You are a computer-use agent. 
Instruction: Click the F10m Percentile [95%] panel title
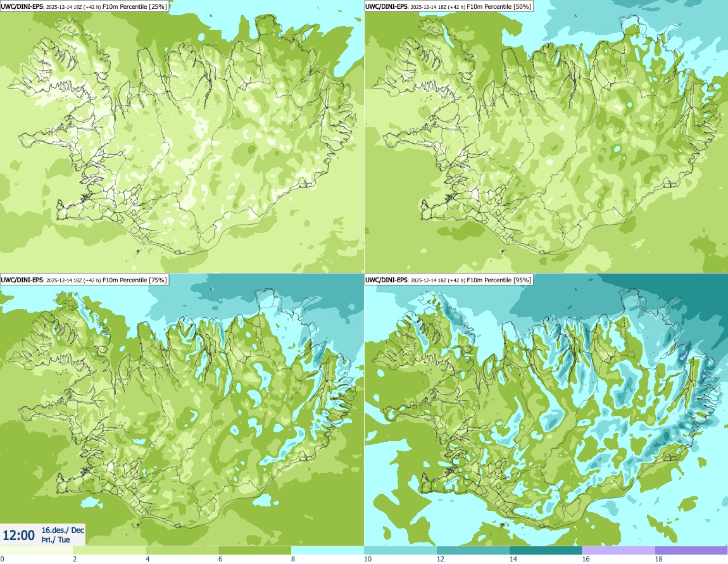[x=448, y=279]
